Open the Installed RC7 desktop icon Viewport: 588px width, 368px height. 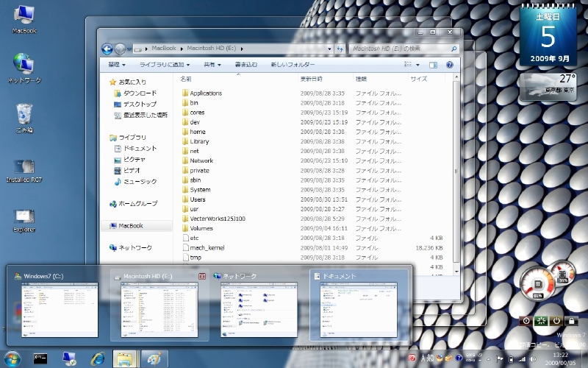point(24,171)
